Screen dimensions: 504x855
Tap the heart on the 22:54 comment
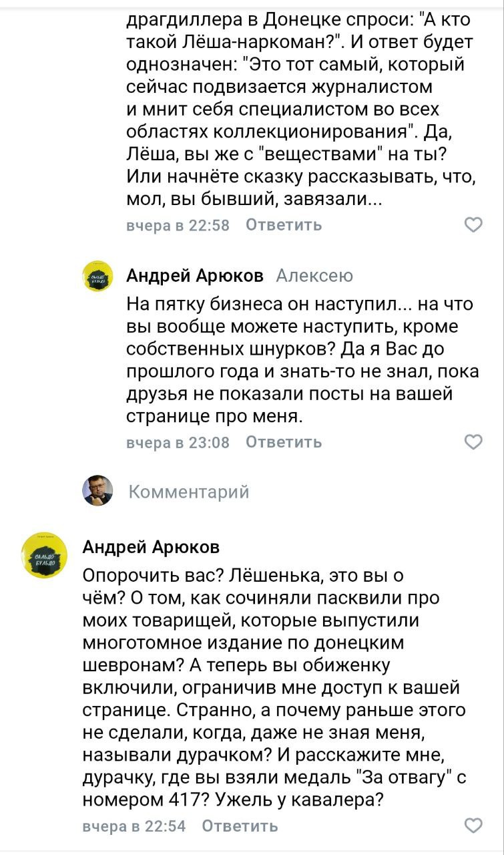pos(473,826)
